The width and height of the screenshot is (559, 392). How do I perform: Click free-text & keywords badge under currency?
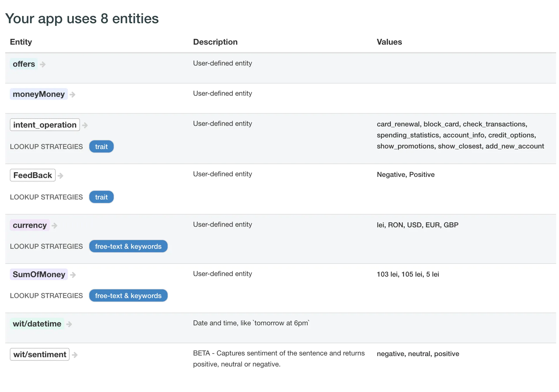pyautogui.click(x=128, y=246)
